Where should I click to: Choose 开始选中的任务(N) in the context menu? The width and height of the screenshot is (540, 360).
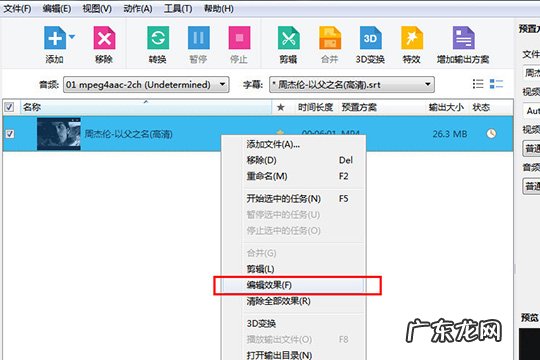coord(293,199)
